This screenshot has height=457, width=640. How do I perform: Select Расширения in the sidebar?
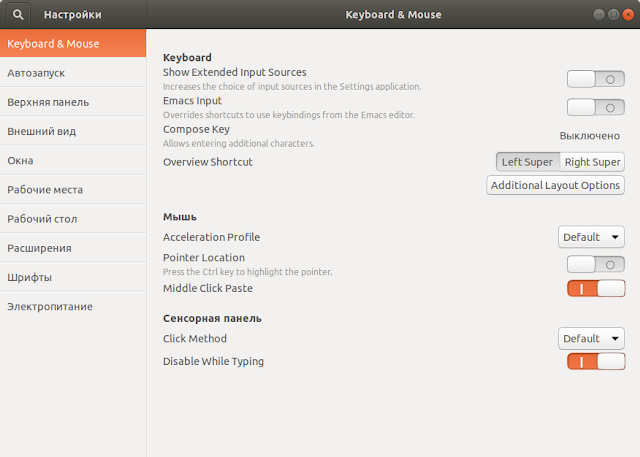[73, 248]
